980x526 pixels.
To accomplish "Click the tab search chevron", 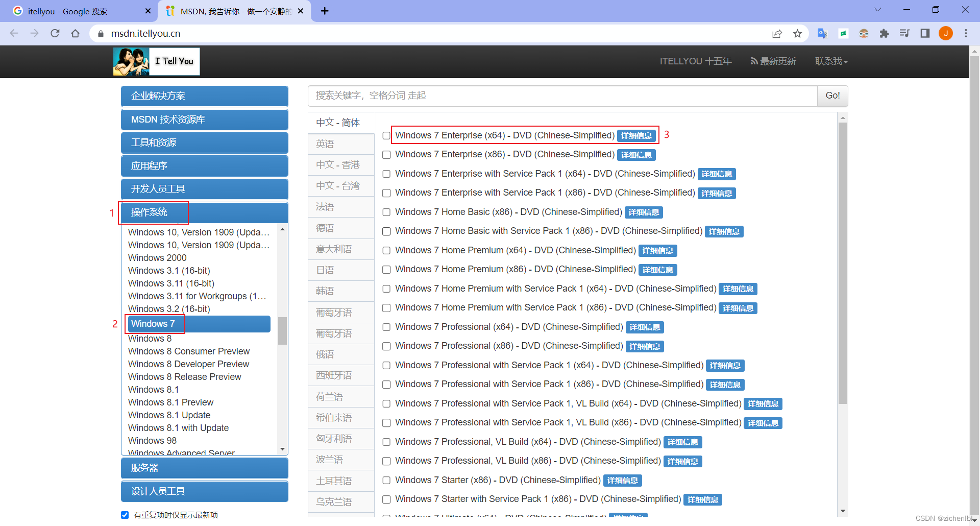I will [877, 10].
